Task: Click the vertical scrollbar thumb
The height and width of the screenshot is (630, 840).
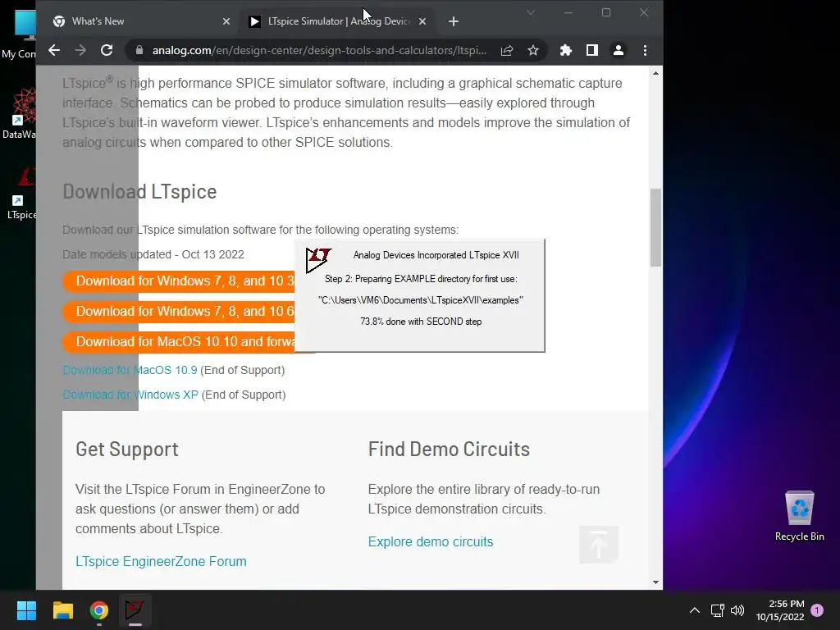Action: (x=655, y=227)
